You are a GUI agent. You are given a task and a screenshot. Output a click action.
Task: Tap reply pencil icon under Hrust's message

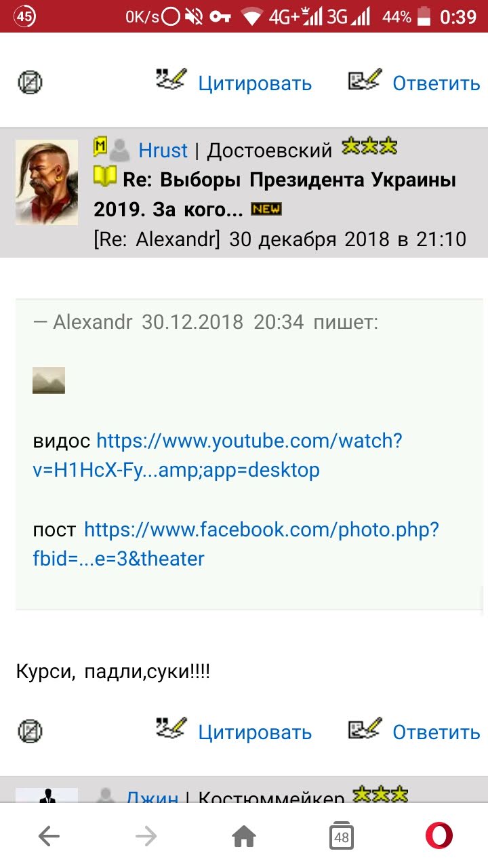click(x=365, y=728)
